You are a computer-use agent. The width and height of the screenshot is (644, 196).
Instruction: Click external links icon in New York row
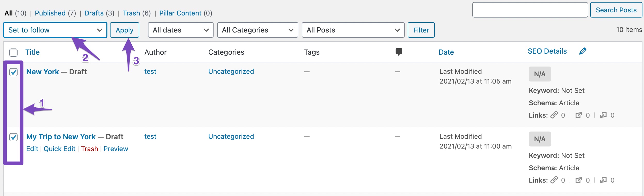[x=579, y=115]
